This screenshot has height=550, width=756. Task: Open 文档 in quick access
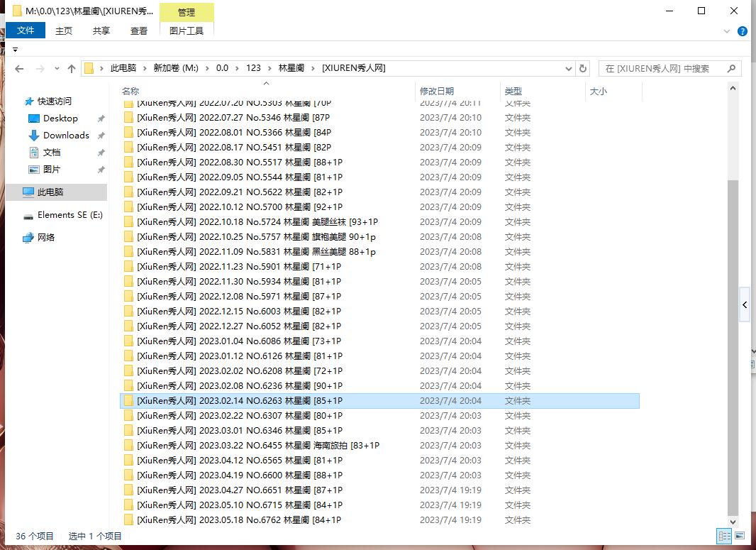pos(52,153)
